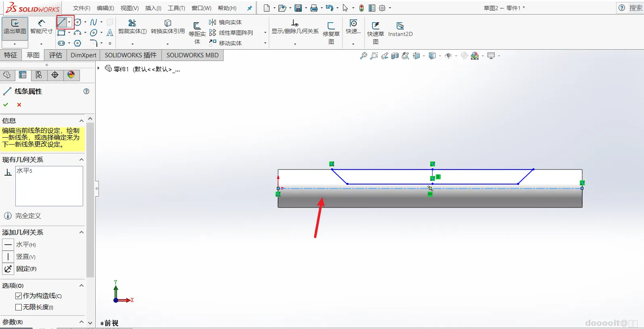Choose the sketch Text tool
Screen dimensions: 644x329
pos(110,33)
